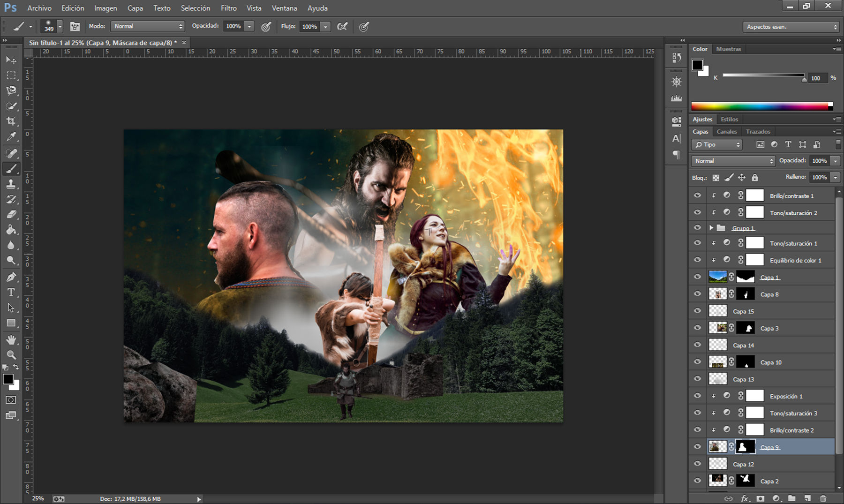The height and width of the screenshot is (504, 844).
Task: Switch to the Estilos tab
Action: point(729,119)
